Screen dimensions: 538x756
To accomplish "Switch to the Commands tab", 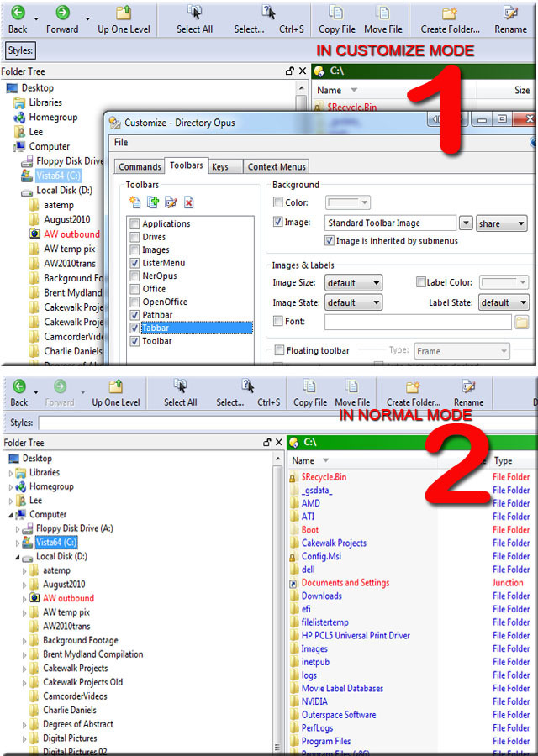I will coord(140,166).
